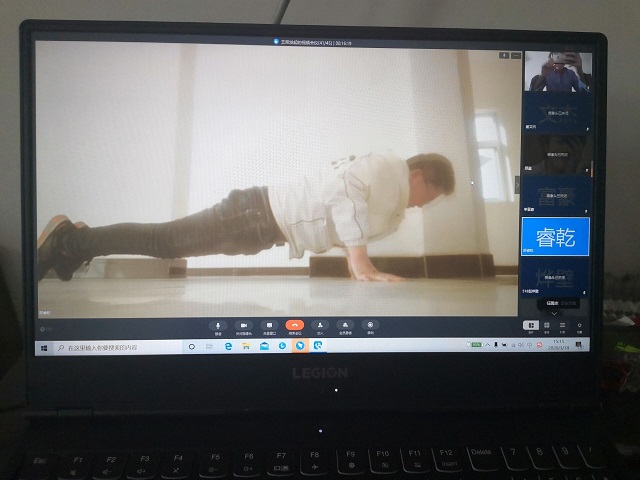Image resolution: width=640 pixels, height=480 pixels.
Task: Select the highlighted 睿乾 participant tile
Action: point(555,237)
